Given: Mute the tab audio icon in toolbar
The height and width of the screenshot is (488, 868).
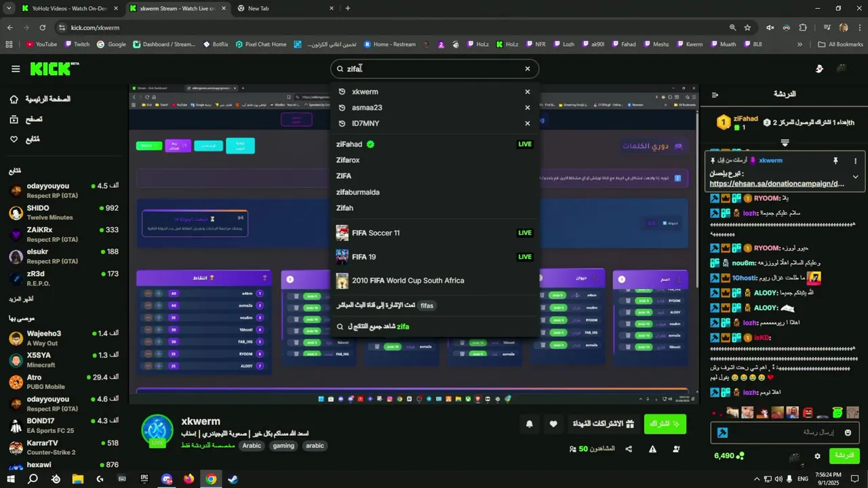Looking at the screenshot, I should coord(770,28).
